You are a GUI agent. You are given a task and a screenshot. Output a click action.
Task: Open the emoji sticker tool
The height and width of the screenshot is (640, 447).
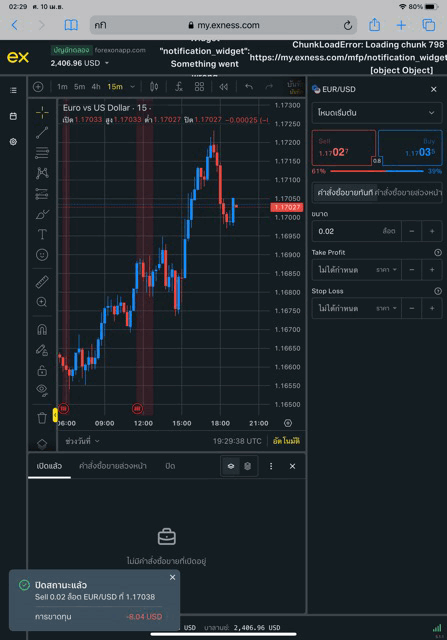point(42,255)
